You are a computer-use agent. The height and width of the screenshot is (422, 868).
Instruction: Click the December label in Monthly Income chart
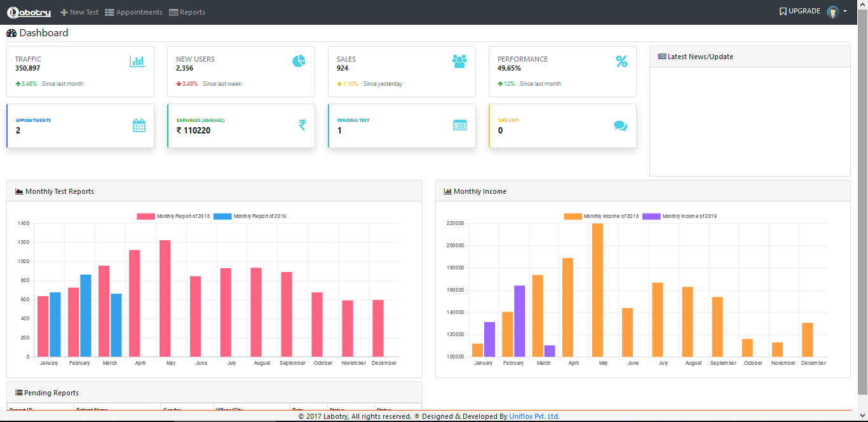pos(813,363)
